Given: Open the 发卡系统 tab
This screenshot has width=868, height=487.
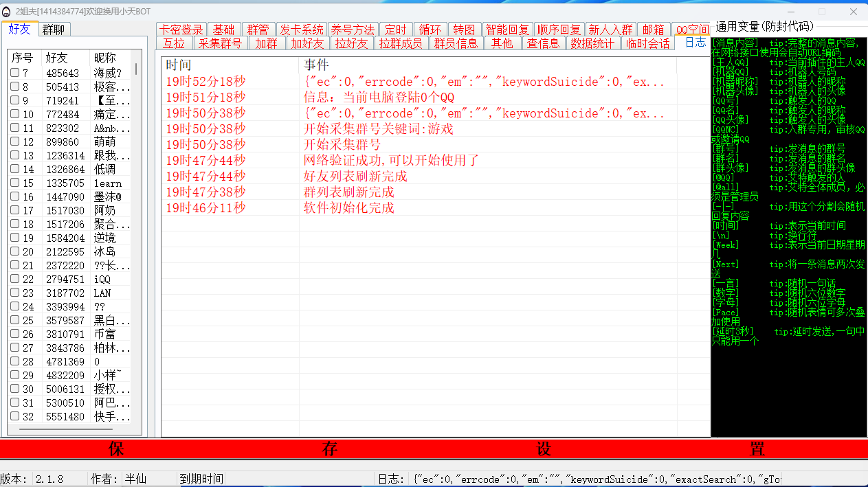Looking at the screenshot, I should click(301, 30).
